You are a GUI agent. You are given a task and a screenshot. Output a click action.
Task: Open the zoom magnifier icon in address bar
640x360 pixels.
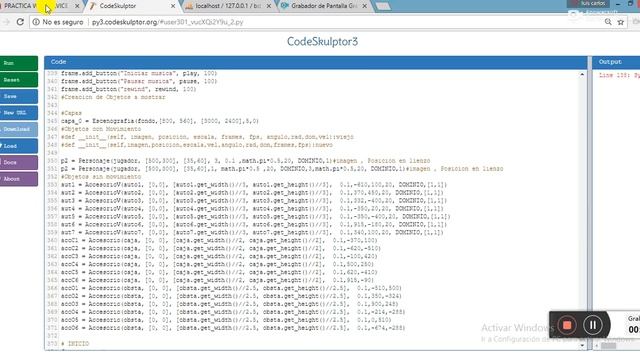pos(608,22)
